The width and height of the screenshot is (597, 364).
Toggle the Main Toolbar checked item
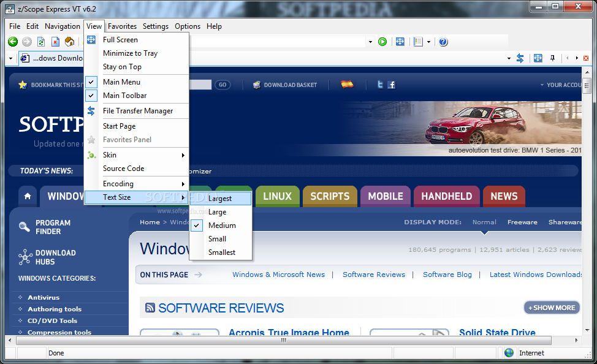137,96
